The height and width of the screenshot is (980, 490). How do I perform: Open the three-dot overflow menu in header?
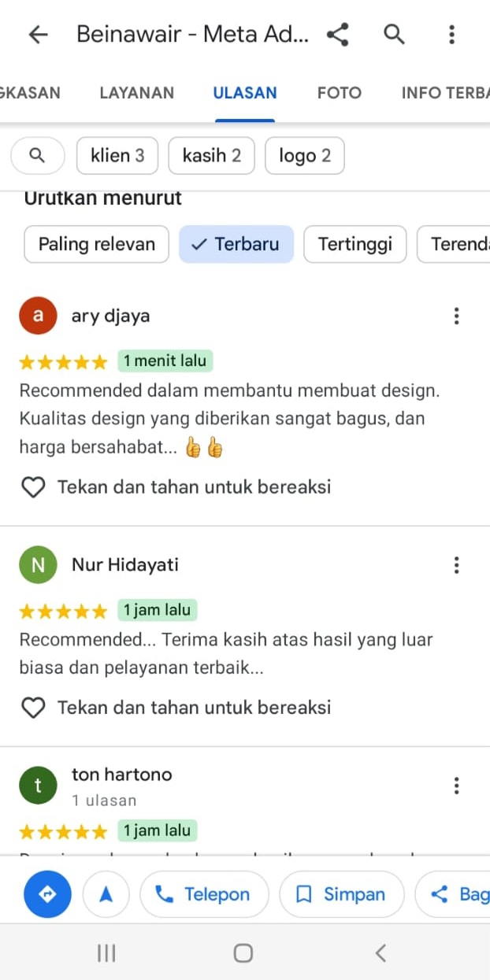coord(451,35)
